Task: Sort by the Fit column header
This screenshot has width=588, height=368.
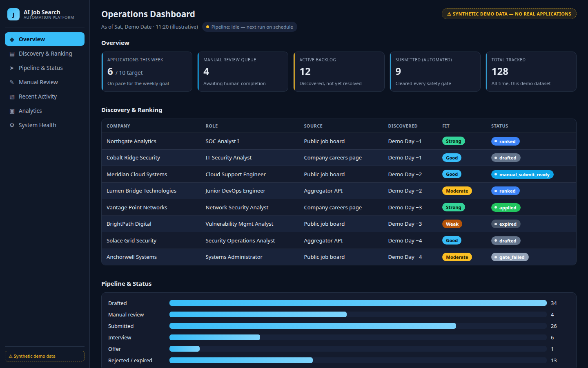Action: (x=446, y=126)
